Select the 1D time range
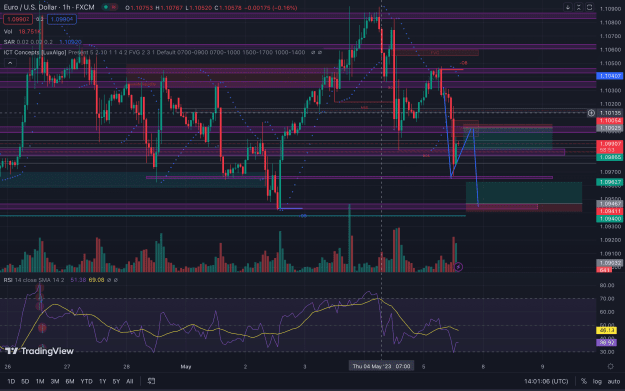 click(x=11, y=381)
